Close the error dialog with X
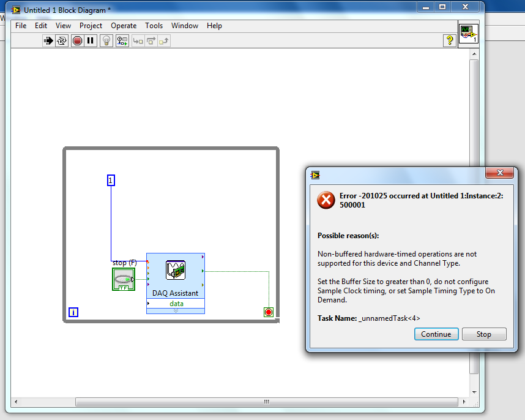Viewport: 525px width, 420px height. (499, 173)
